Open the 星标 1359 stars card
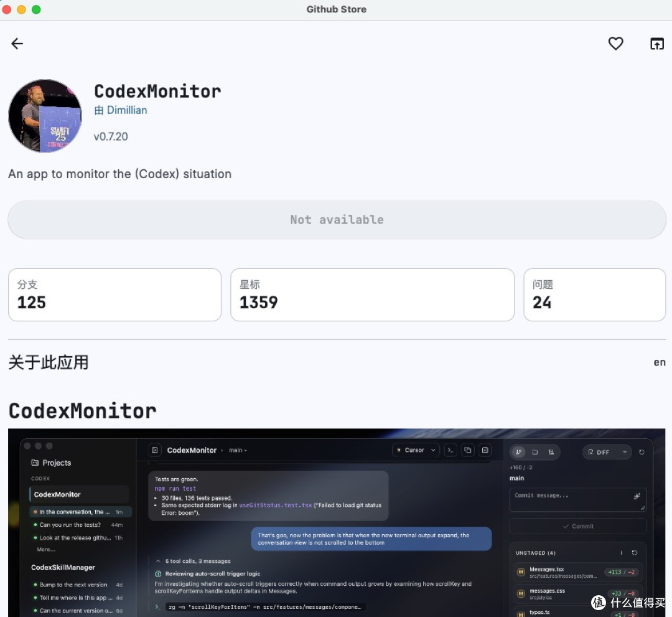Viewport: 672px width, 617px height. (x=372, y=295)
